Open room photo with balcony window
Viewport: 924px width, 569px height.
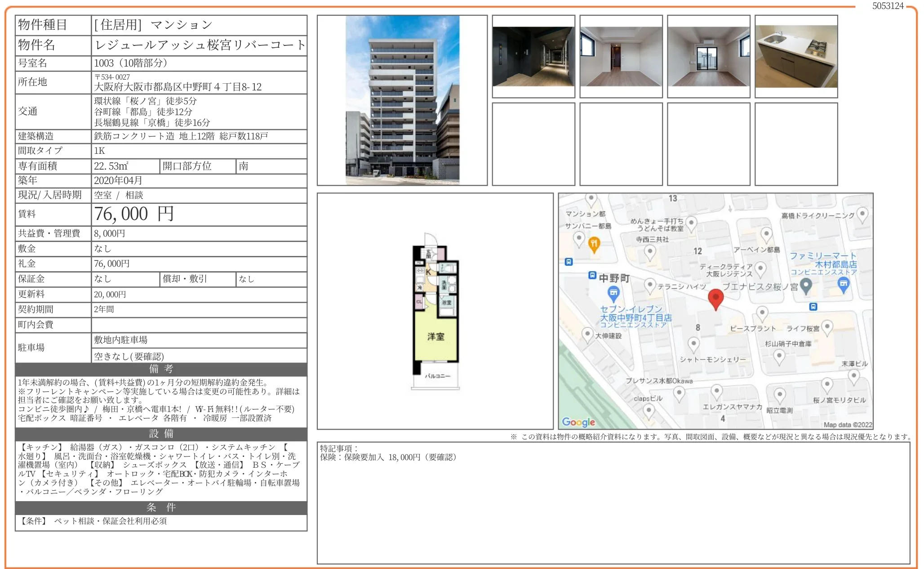point(709,56)
